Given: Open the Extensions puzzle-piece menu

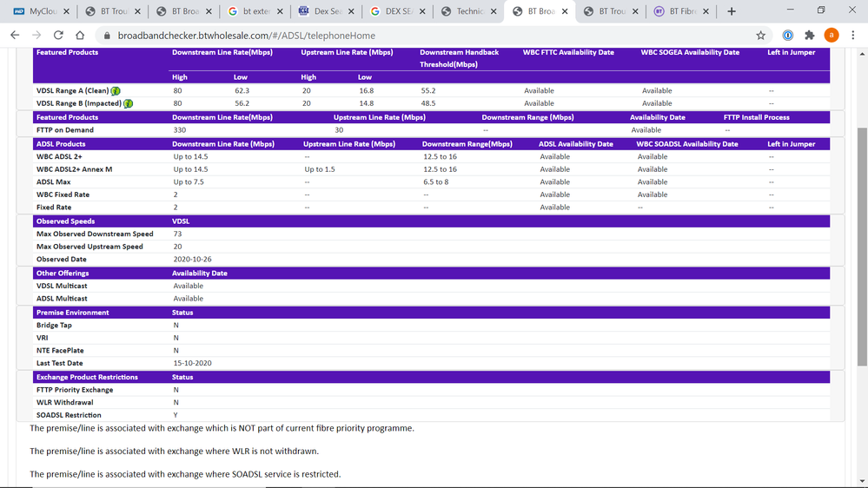Looking at the screenshot, I should click(x=809, y=36).
